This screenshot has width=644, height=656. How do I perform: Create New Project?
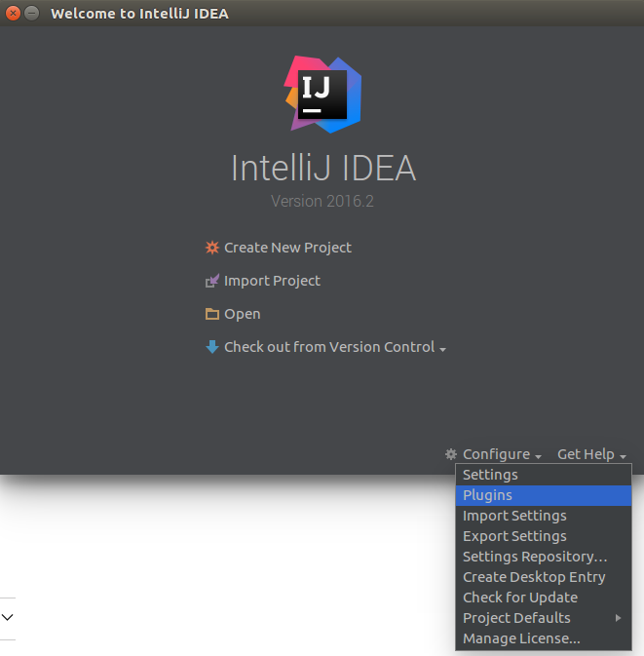pos(287,248)
